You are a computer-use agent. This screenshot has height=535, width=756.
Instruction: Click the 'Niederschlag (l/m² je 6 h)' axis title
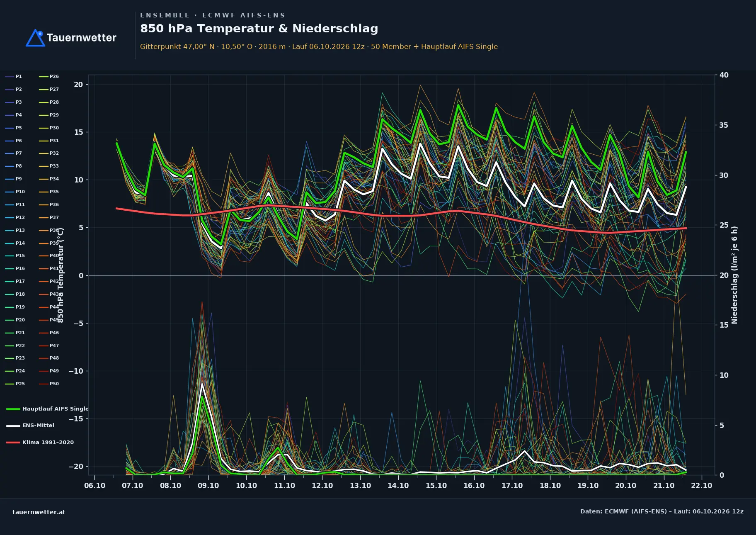pyautogui.click(x=734, y=275)
